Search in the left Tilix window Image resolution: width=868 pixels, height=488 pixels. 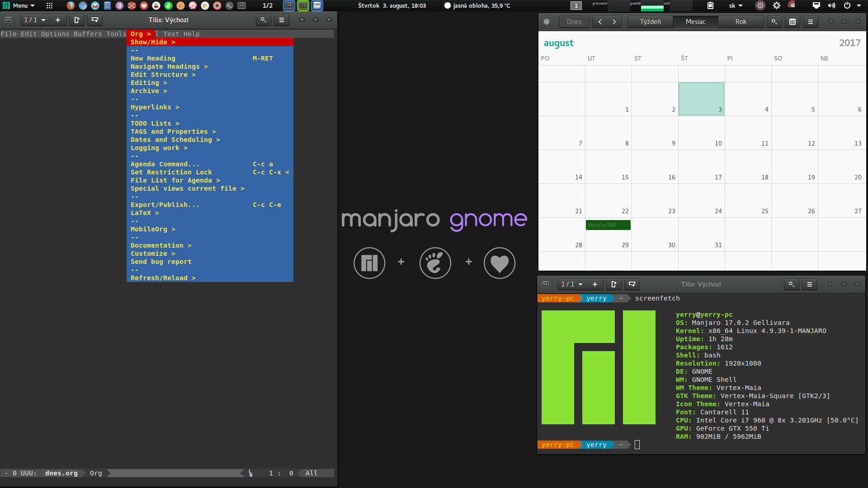tap(263, 20)
